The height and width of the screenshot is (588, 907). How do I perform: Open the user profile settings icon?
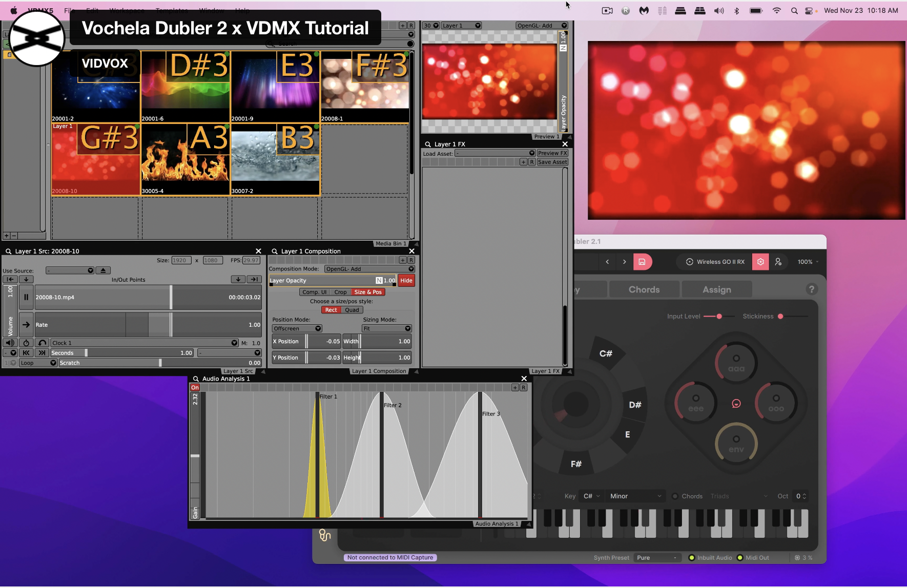778,262
